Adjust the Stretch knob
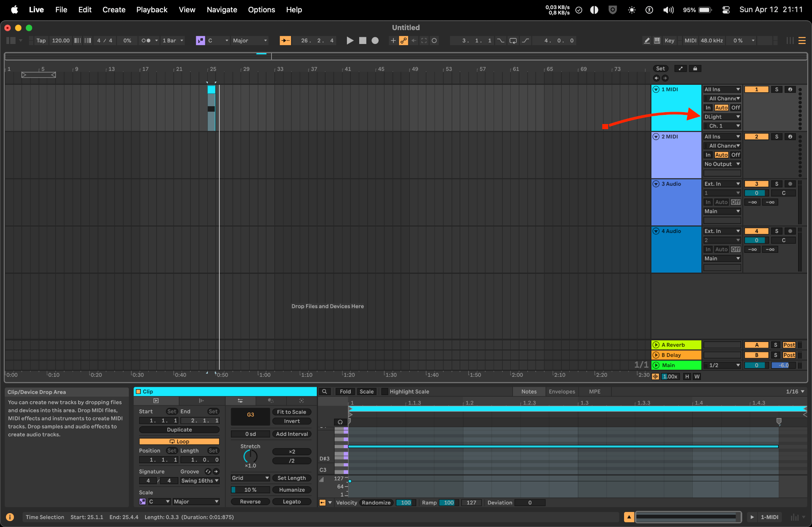 (250, 456)
